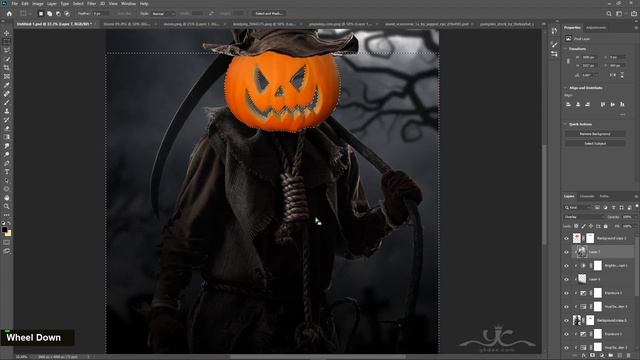Open Properties panel options menu
This screenshot has height=360, width=640.
(636, 28)
